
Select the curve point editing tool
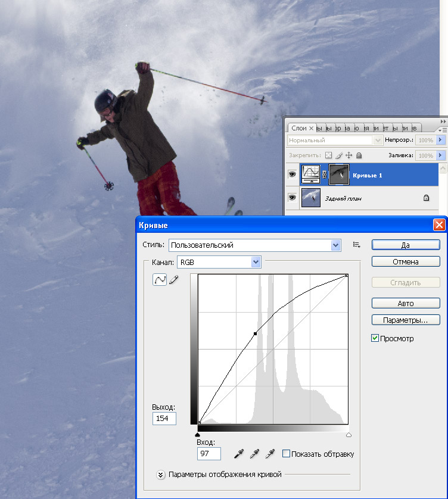pyautogui.click(x=159, y=280)
